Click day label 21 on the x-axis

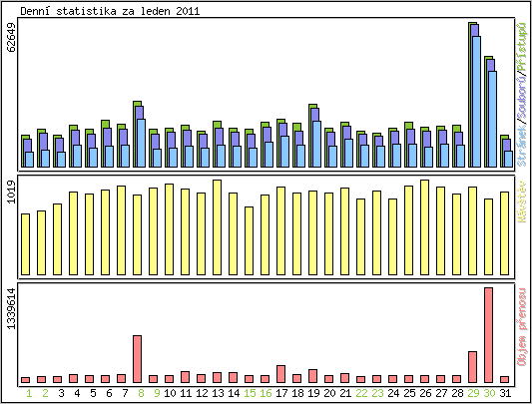click(x=345, y=393)
